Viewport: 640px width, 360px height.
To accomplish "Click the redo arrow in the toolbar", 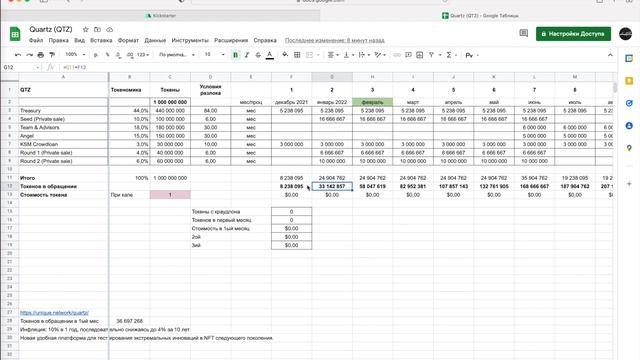I will 29,55.
